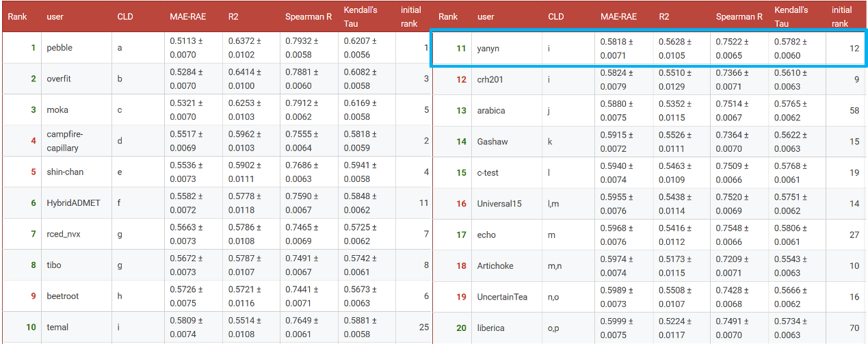Click c-test's Spearman R value 0.7509 ± 0.0066
The width and height of the screenshot is (868, 344).
pos(733,172)
